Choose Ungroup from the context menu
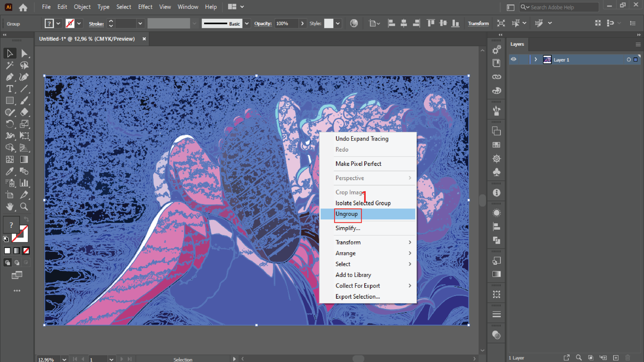Screen dimensions: 644x362 click(346, 214)
